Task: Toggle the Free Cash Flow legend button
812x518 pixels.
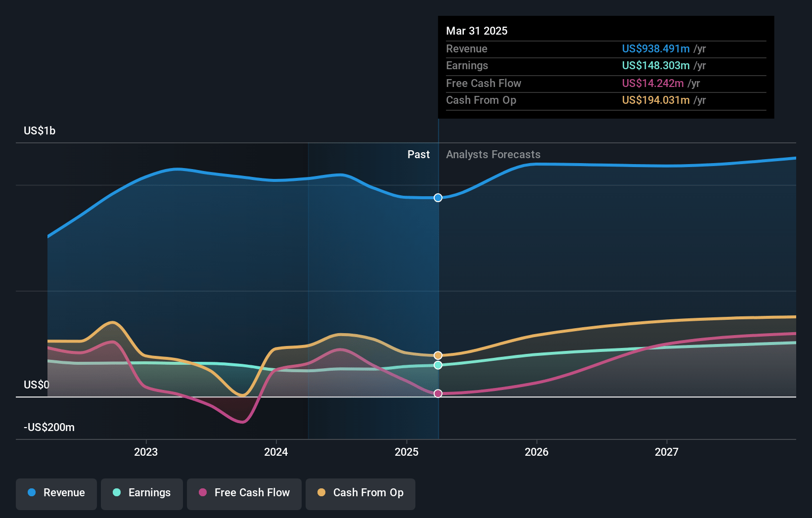Action: point(244,494)
